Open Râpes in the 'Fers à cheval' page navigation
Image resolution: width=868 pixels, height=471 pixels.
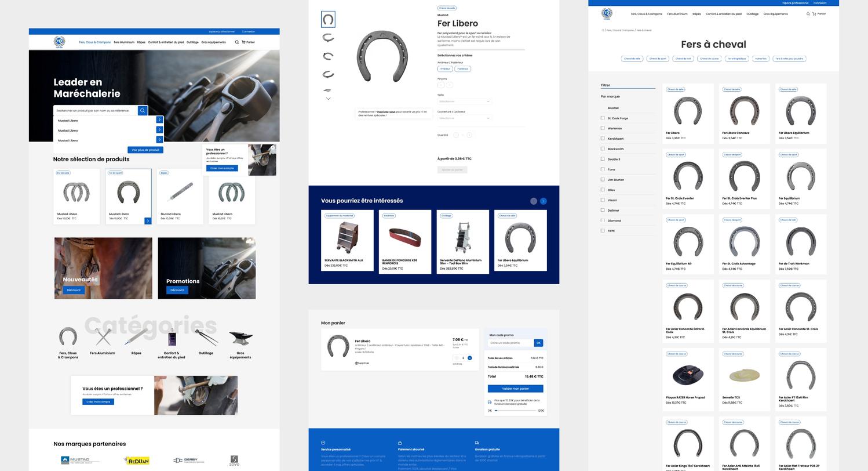696,14
